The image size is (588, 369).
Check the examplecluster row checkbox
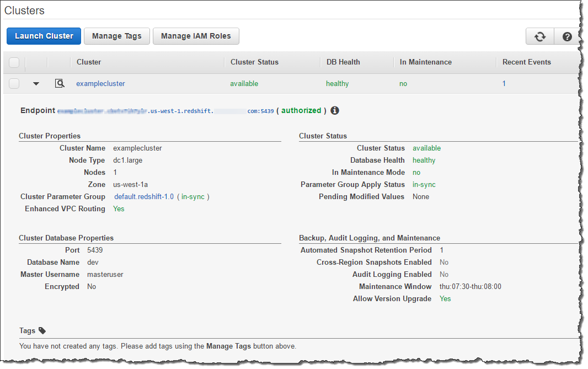(14, 84)
